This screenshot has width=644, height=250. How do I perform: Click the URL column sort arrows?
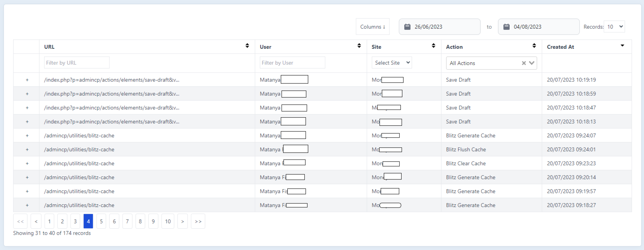click(x=247, y=46)
